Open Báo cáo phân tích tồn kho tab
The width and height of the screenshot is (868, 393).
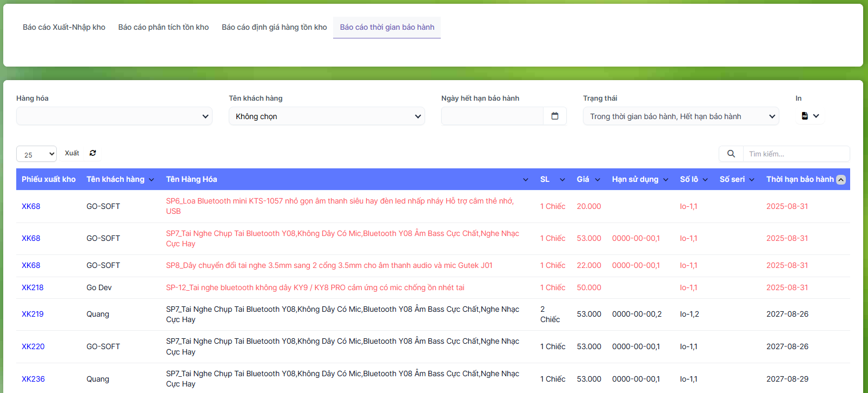(x=163, y=27)
